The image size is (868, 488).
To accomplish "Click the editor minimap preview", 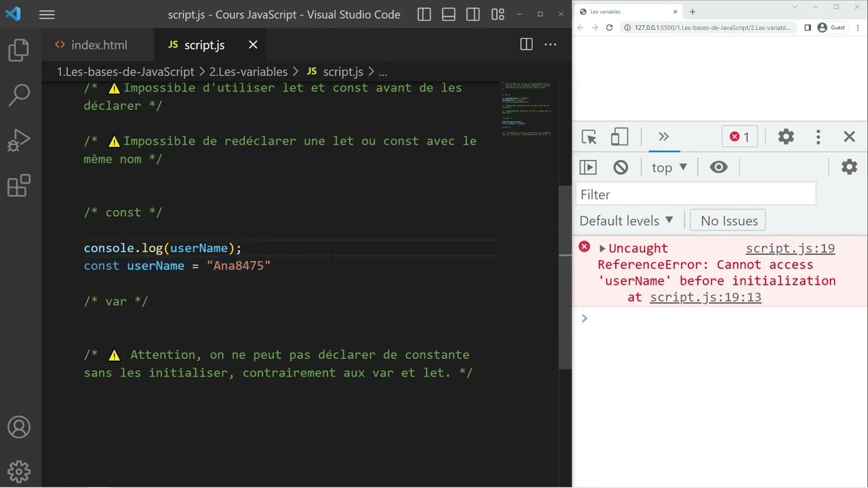I will click(x=527, y=108).
